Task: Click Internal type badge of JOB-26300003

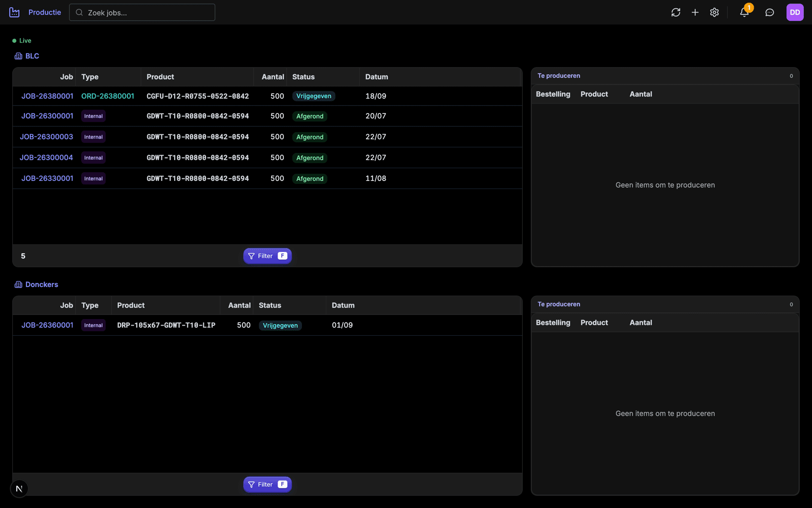Action: [x=93, y=137]
